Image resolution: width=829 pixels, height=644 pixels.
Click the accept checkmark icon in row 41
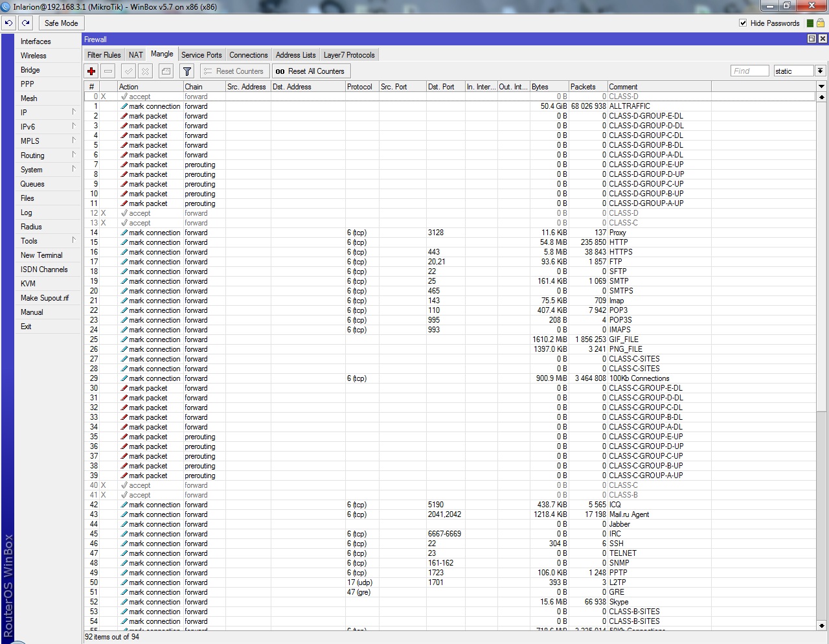pos(124,495)
